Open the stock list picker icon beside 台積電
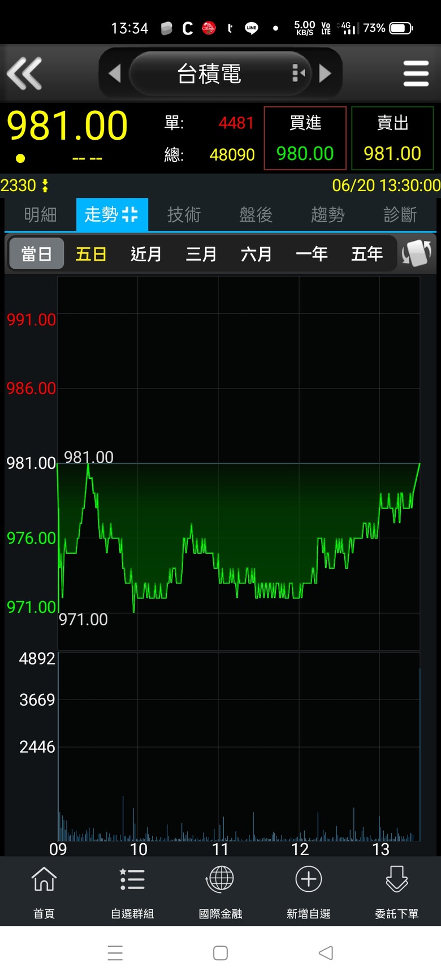 tap(298, 73)
